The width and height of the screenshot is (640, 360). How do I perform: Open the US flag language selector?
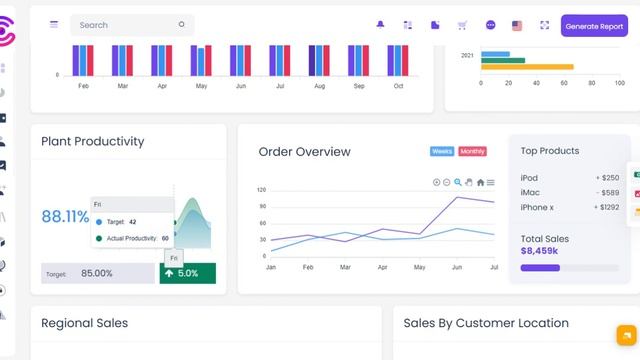(x=517, y=26)
